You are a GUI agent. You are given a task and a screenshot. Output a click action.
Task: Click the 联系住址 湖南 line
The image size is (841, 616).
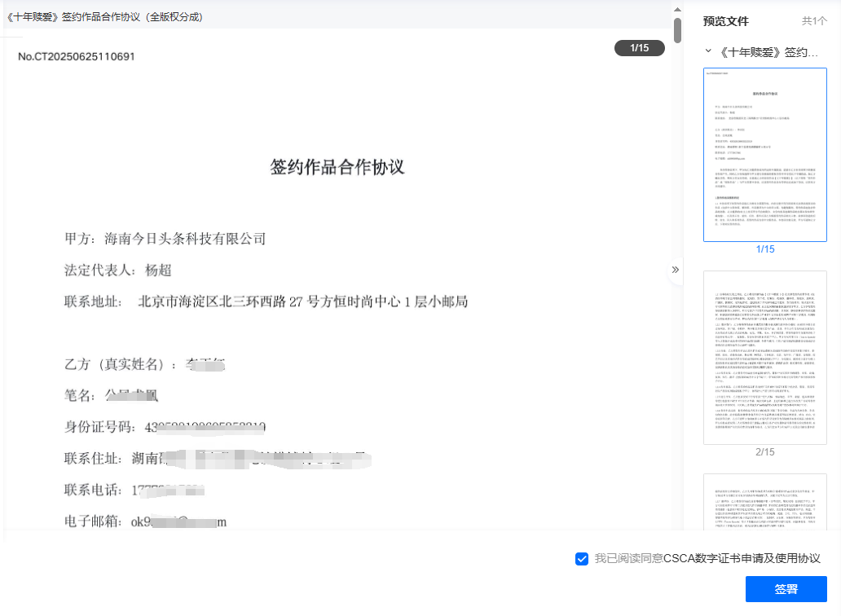point(218,459)
